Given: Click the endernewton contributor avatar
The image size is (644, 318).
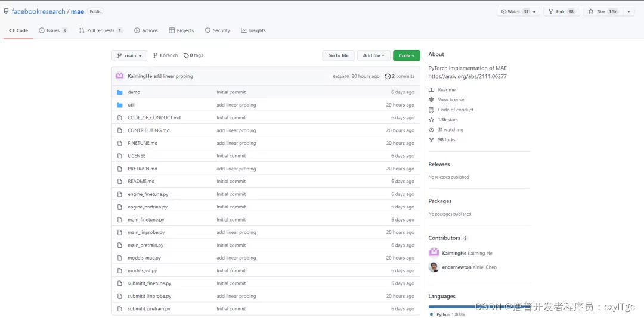Looking at the screenshot, I should (434, 267).
